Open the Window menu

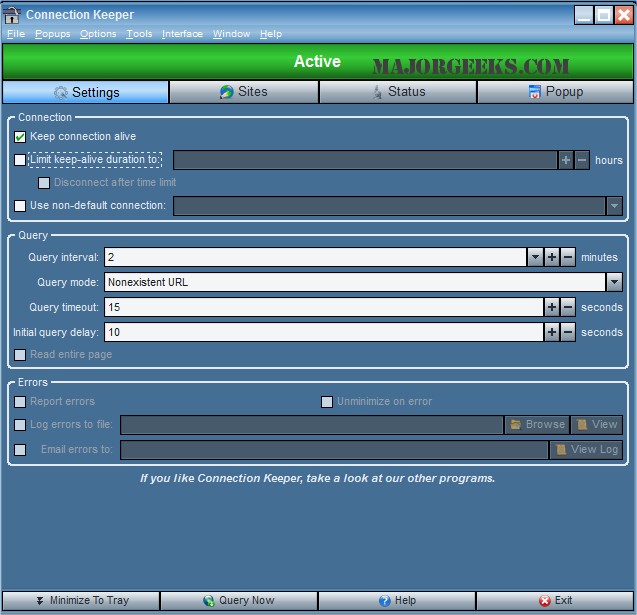[232, 34]
